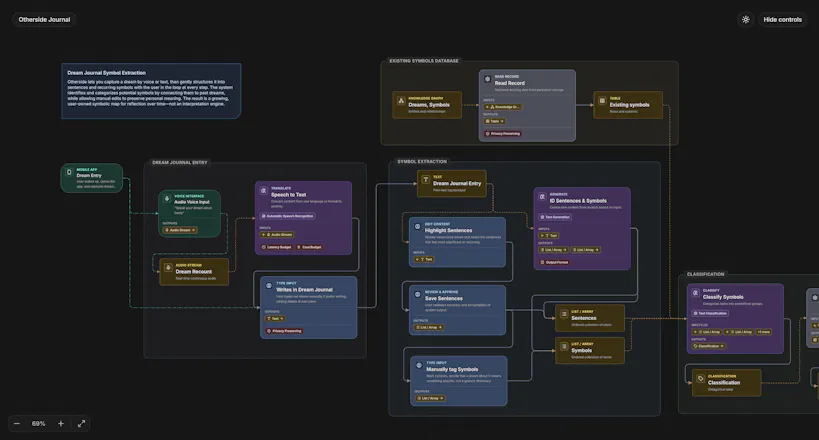Click the Hide controls button
Screen dimensions: 819x440
pos(782,19)
